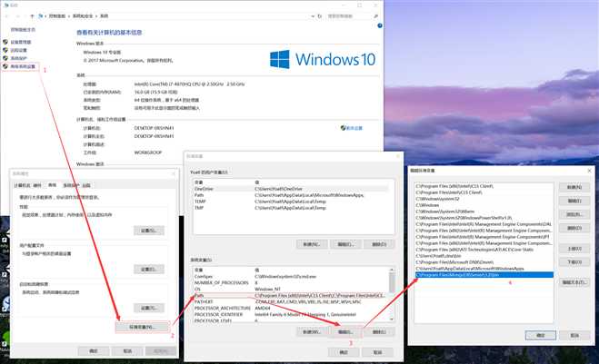Screen dimensions: 599x364
Task: Click OK in the System Properties dialog
Action: click(94, 351)
